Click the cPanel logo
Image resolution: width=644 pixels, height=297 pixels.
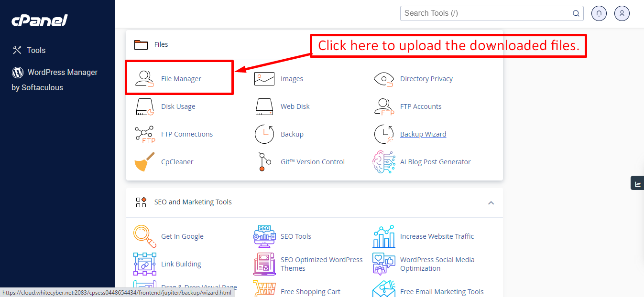pos(40,21)
